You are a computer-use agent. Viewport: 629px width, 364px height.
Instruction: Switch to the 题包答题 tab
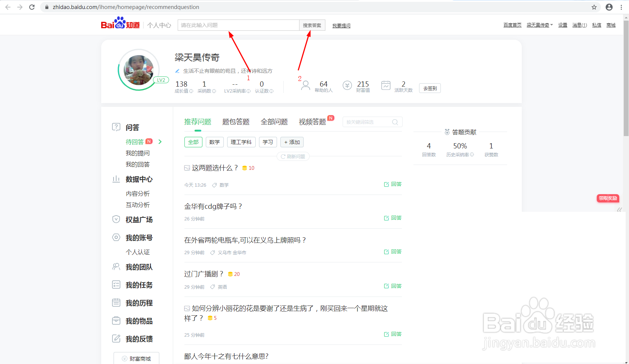coord(236,121)
